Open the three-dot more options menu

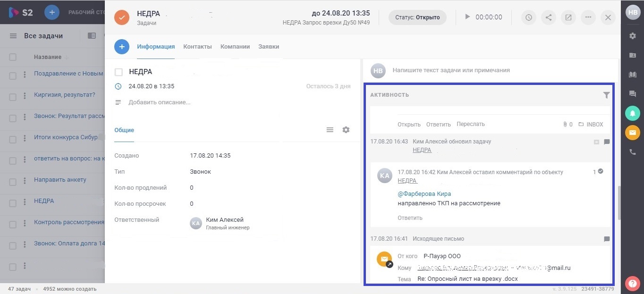(x=588, y=17)
